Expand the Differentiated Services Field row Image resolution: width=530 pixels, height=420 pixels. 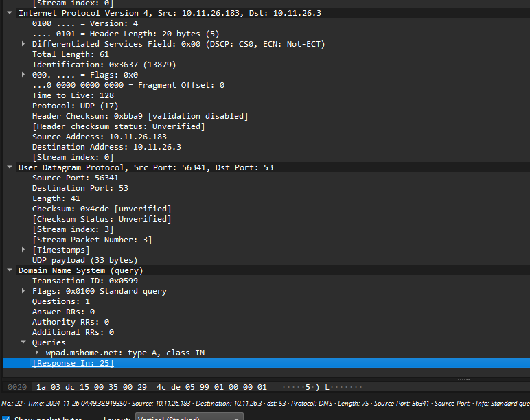click(x=23, y=44)
